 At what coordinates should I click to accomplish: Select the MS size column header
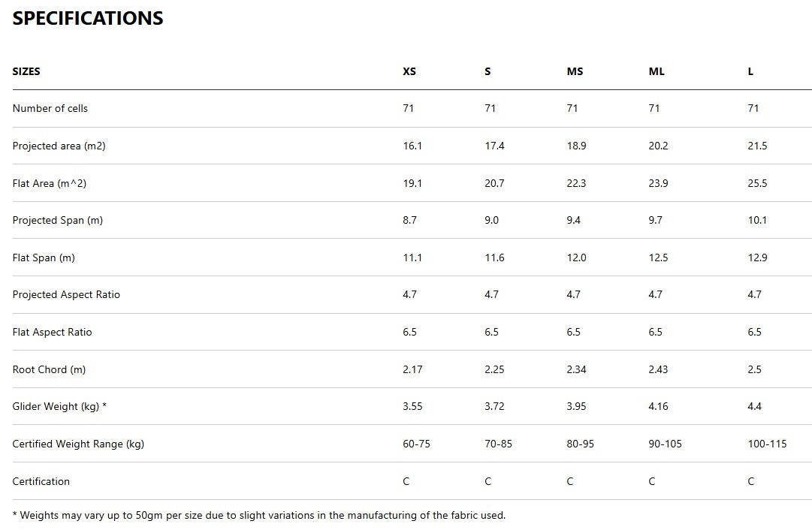(x=575, y=71)
